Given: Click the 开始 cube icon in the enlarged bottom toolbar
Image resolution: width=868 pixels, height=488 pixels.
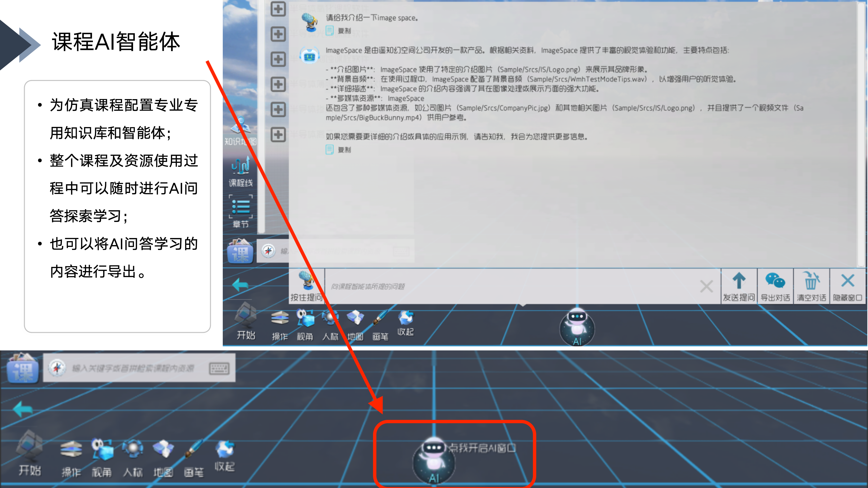Looking at the screenshot, I should coord(30,453).
